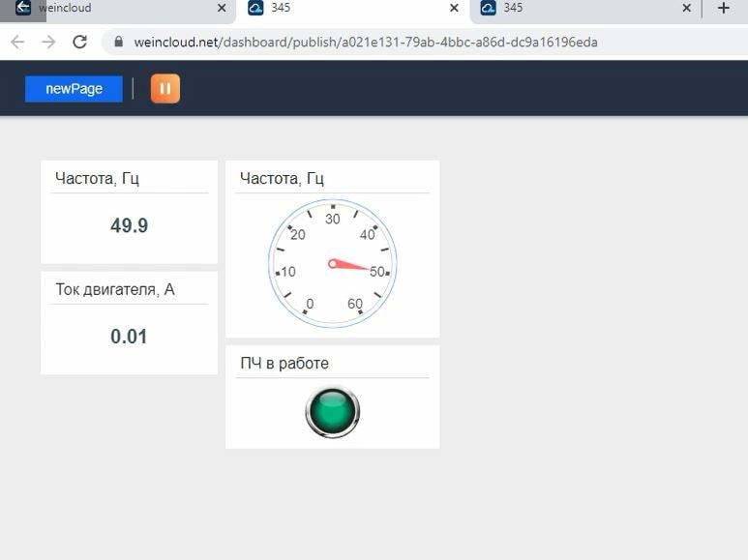Click the Частота, Гц title above the gauge
The height and width of the screenshot is (560, 748).
[x=282, y=178]
